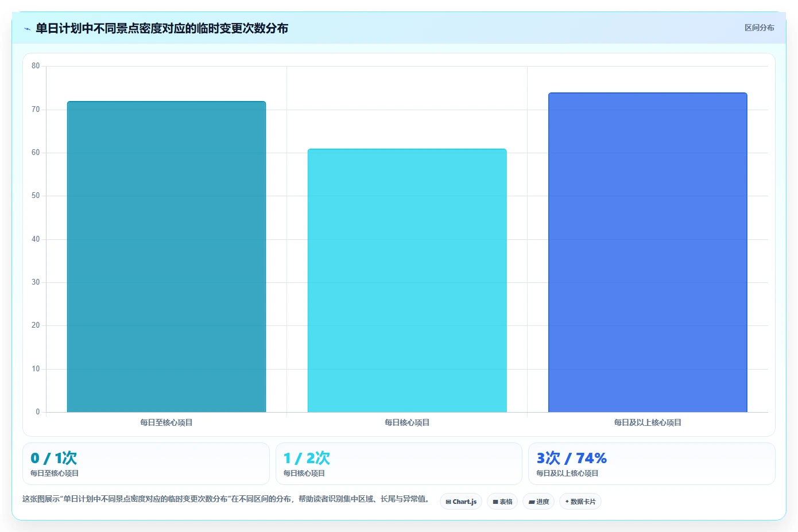The image size is (798, 532).
Task: Open the '0 / 1次' data card
Action: [146, 464]
